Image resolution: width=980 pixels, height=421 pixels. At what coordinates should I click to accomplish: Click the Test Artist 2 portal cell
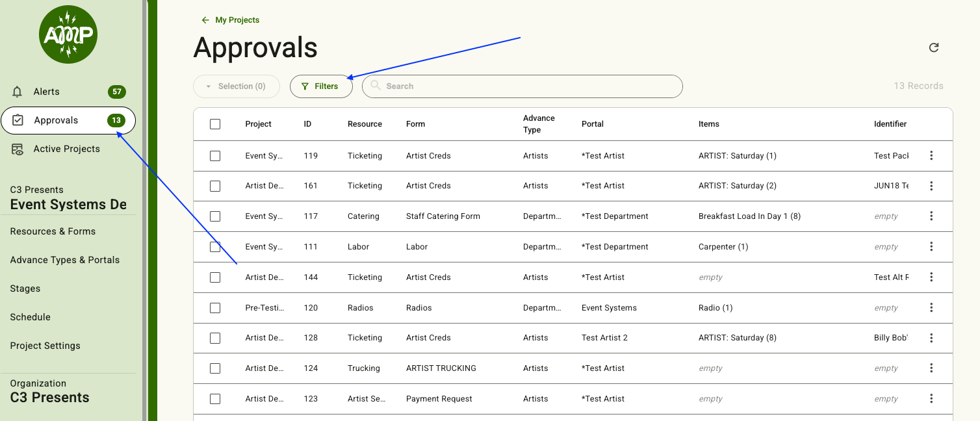point(604,338)
